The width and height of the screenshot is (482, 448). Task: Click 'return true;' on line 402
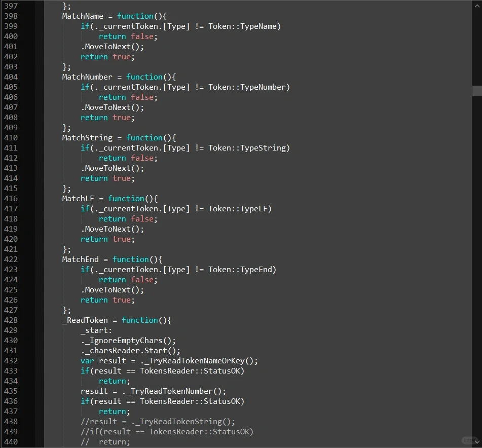107,57
